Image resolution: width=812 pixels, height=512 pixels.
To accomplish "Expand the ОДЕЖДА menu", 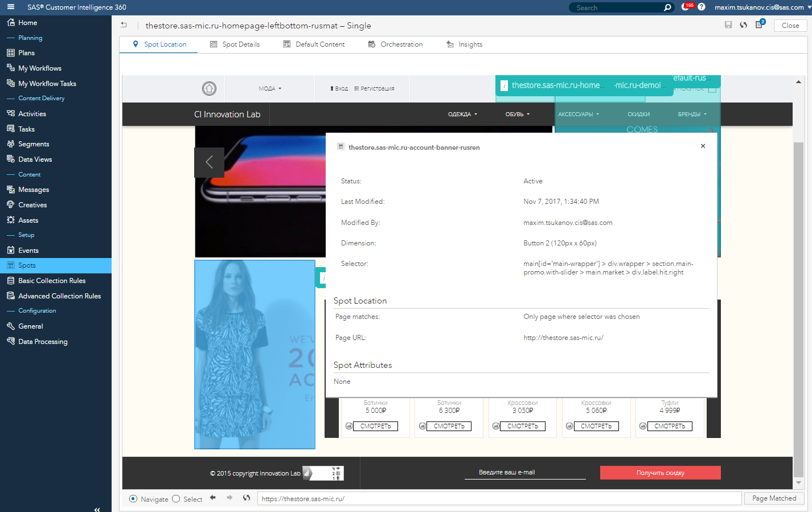I will [462, 114].
